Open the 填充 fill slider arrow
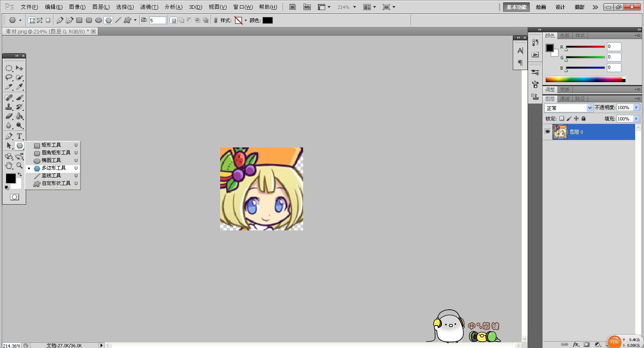Screen dimensions: 644x348 click(636, 119)
